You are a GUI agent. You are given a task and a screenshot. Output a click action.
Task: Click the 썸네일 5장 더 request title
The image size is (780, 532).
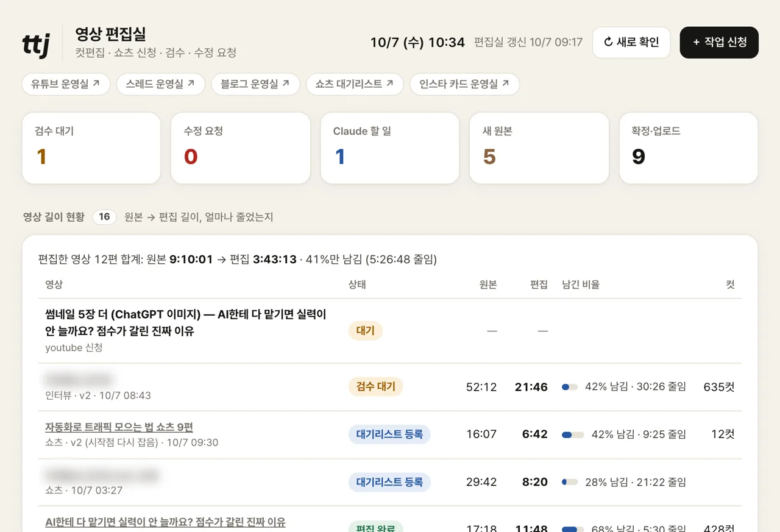(x=186, y=323)
